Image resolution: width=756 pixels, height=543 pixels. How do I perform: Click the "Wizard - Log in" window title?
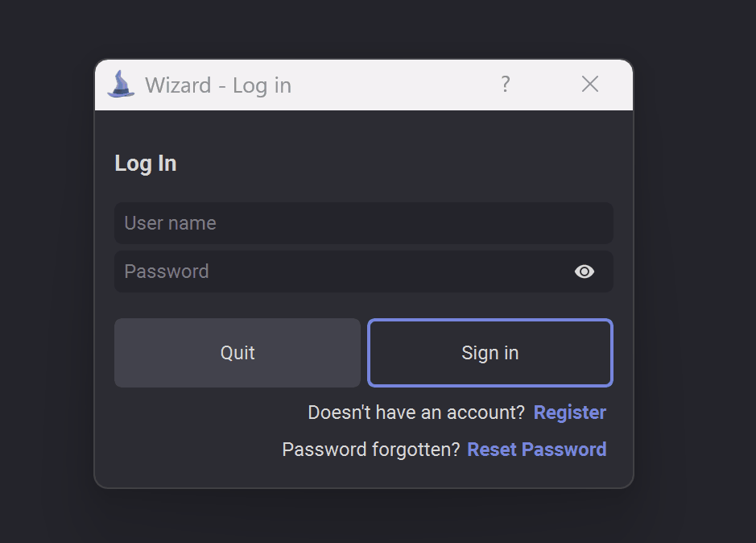218,85
